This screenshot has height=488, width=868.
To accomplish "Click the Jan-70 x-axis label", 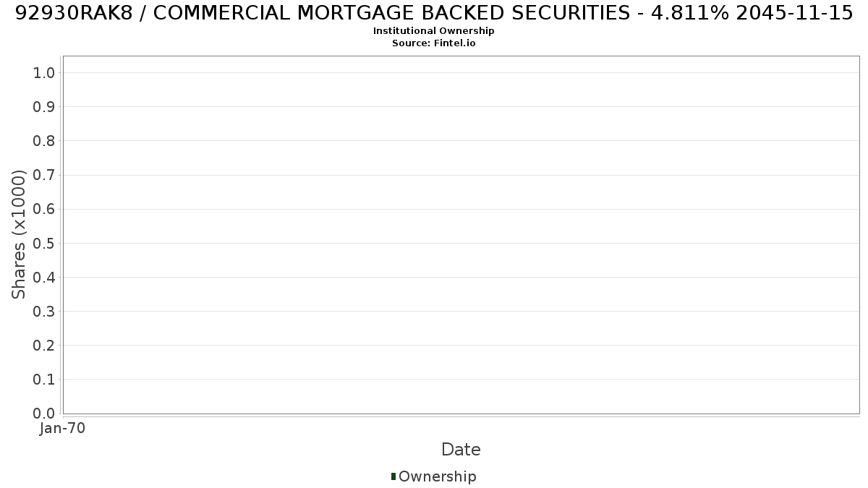I will 63,429.
